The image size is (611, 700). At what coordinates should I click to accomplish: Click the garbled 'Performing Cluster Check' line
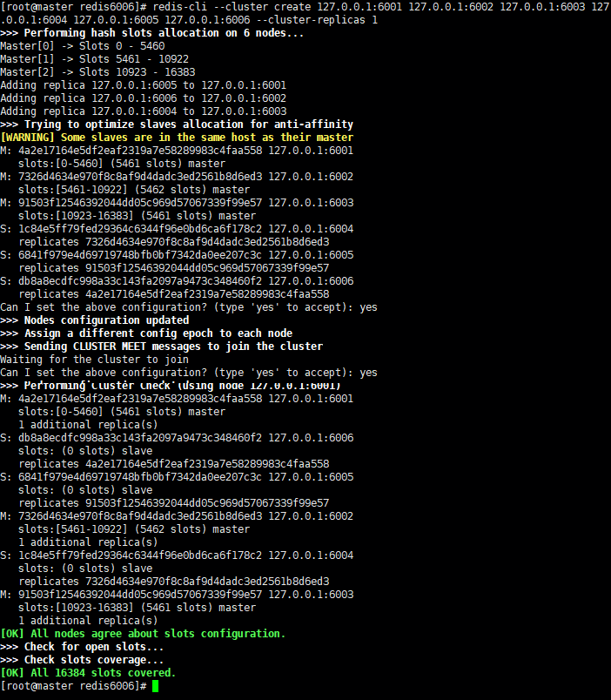click(171, 386)
